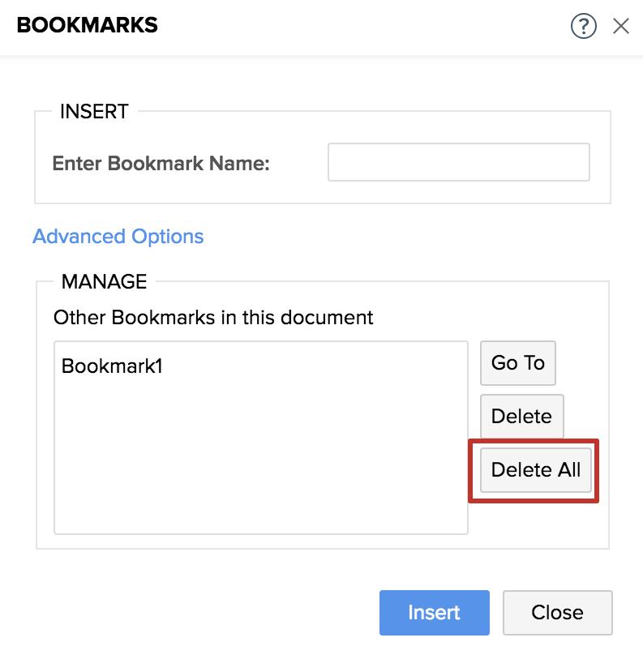The width and height of the screenshot is (643, 672).
Task: Click the Close button at the bottom
Action: 557,613
